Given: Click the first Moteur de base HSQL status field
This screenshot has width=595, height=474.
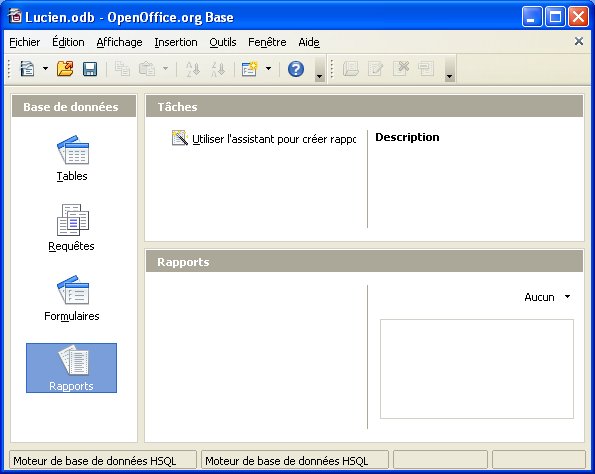Looking at the screenshot, I should click(x=102, y=460).
